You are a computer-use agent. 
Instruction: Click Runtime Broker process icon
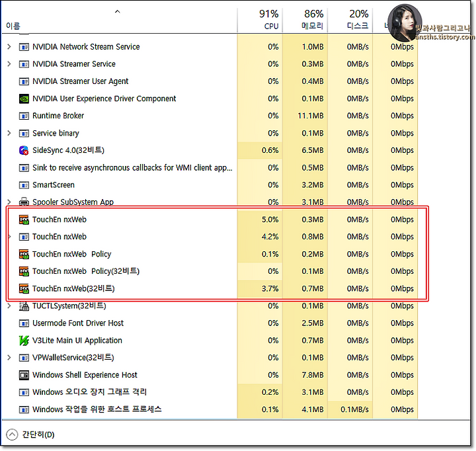click(x=24, y=116)
